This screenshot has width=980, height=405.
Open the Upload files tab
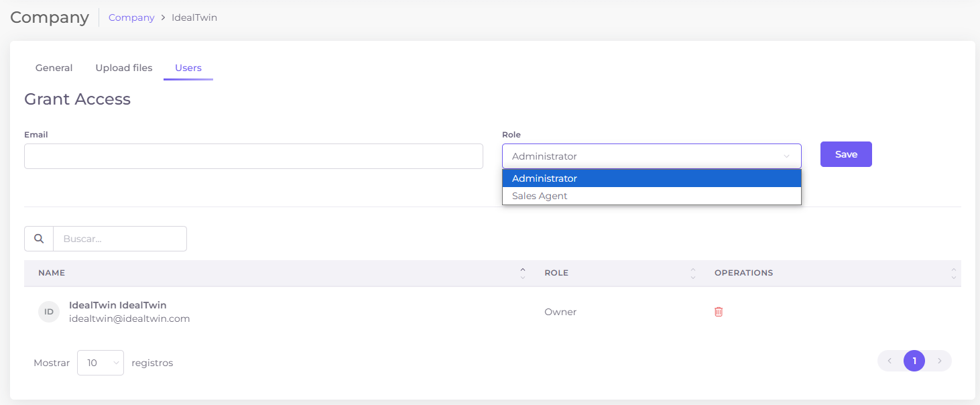[124, 68]
